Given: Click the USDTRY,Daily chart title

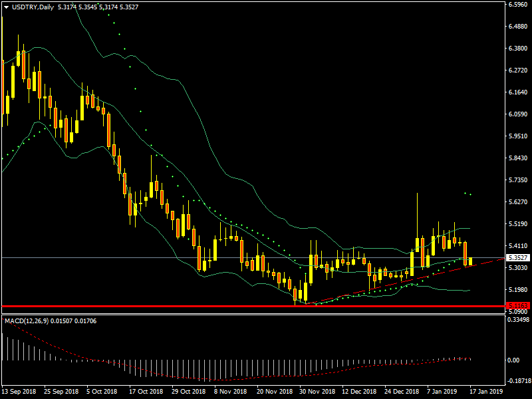Looking at the screenshot, I should point(35,7).
